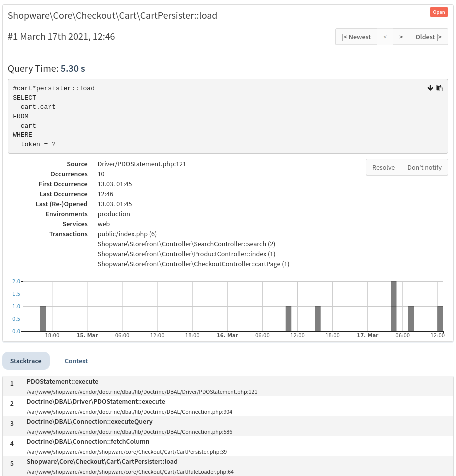This screenshot has width=456, height=476.
Task: Click the Resolve button
Action: (383, 167)
